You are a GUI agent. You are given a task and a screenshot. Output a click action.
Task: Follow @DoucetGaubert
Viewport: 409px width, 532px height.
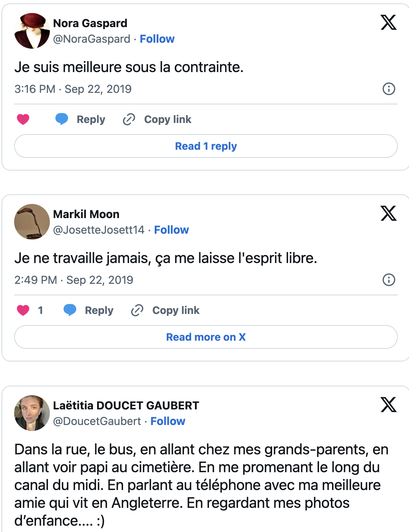[x=168, y=421]
